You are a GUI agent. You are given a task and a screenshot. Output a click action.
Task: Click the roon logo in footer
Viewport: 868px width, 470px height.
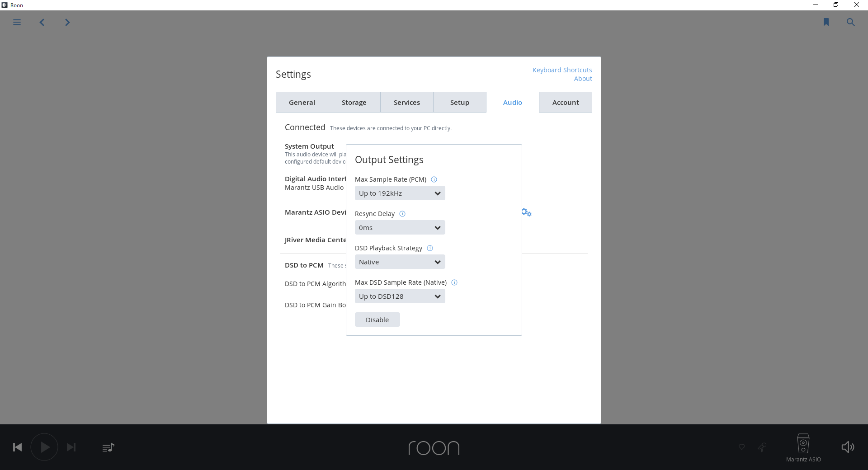point(434,448)
